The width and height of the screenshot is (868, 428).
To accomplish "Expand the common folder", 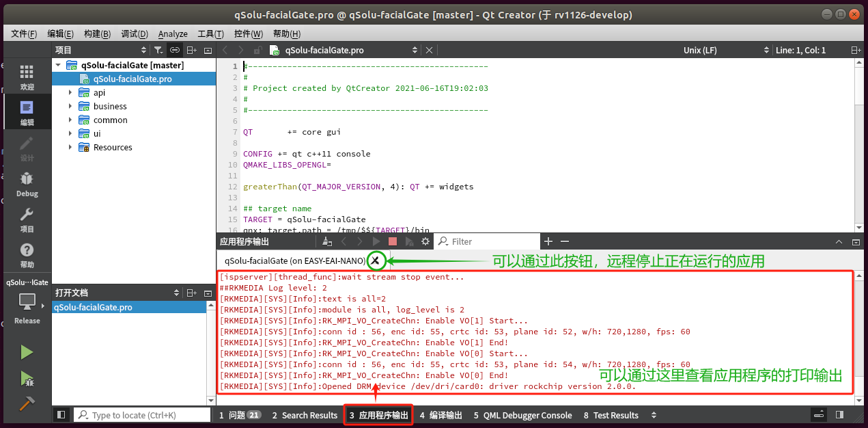I will pyautogui.click(x=70, y=120).
